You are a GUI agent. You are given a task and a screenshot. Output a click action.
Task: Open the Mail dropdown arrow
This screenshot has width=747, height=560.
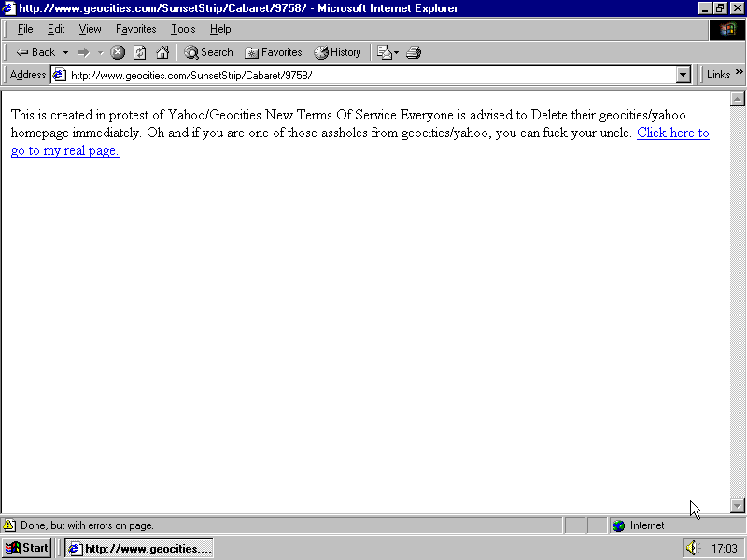tap(396, 52)
